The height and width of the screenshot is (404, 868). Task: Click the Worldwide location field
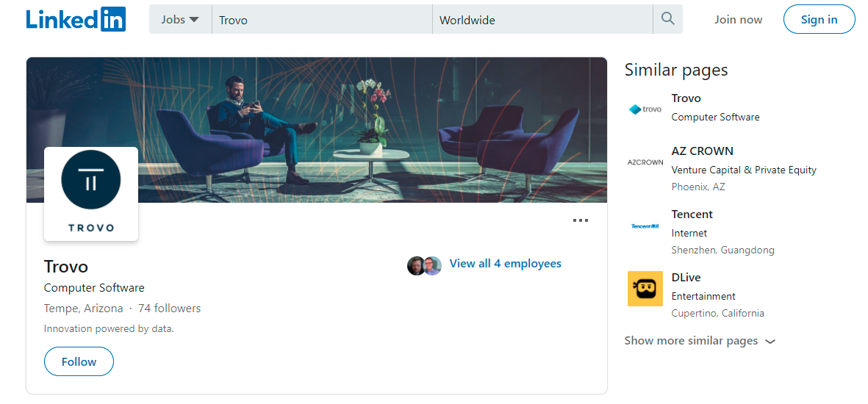click(542, 19)
